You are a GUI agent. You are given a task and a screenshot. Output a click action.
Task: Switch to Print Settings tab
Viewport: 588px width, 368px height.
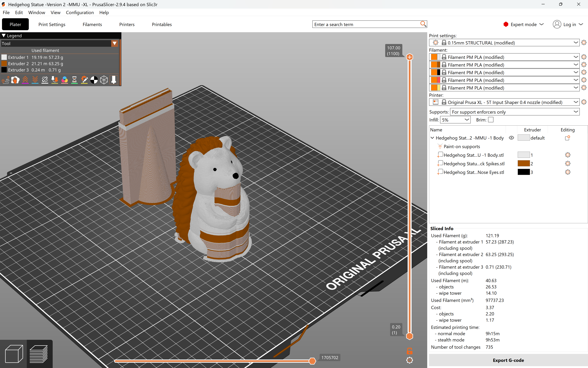pos(52,24)
